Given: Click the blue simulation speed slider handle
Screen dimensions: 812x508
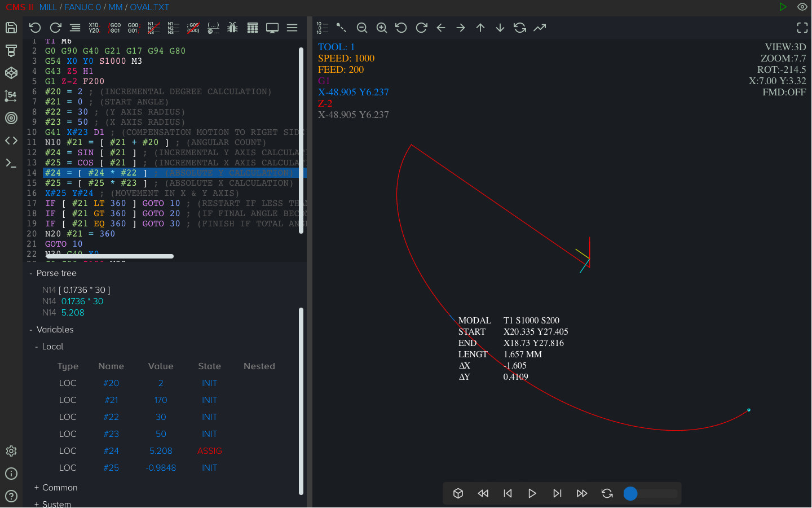Looking at the screenshot, I should coord(630,493).
